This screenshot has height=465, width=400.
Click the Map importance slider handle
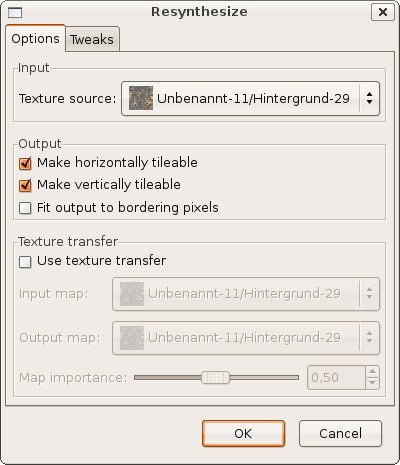216,377
